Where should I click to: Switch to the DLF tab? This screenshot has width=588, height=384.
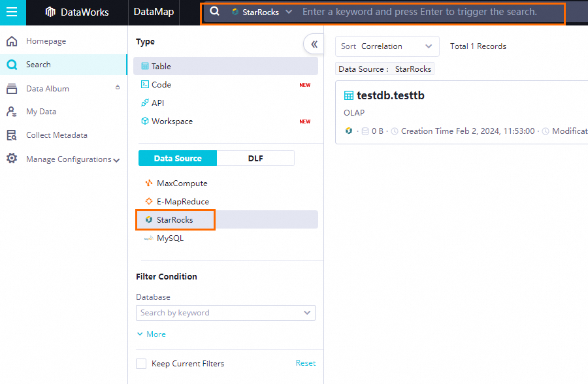pyautogui.click(x=255, y=158)
